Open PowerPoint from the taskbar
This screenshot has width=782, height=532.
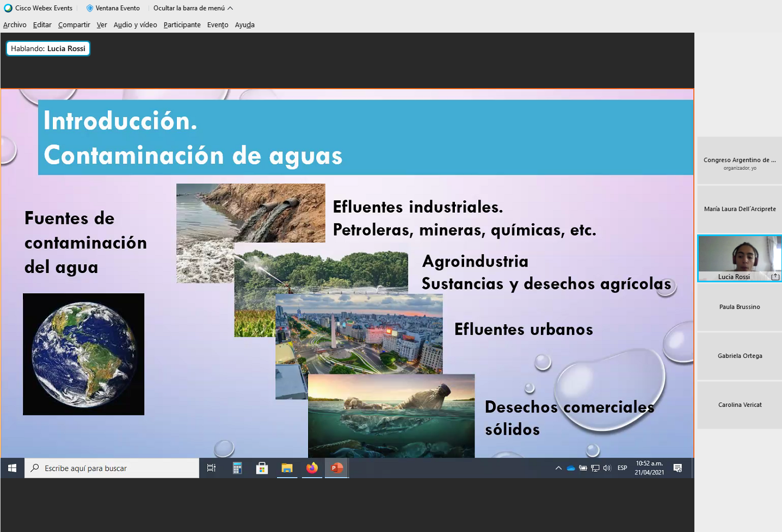point(337,468)
